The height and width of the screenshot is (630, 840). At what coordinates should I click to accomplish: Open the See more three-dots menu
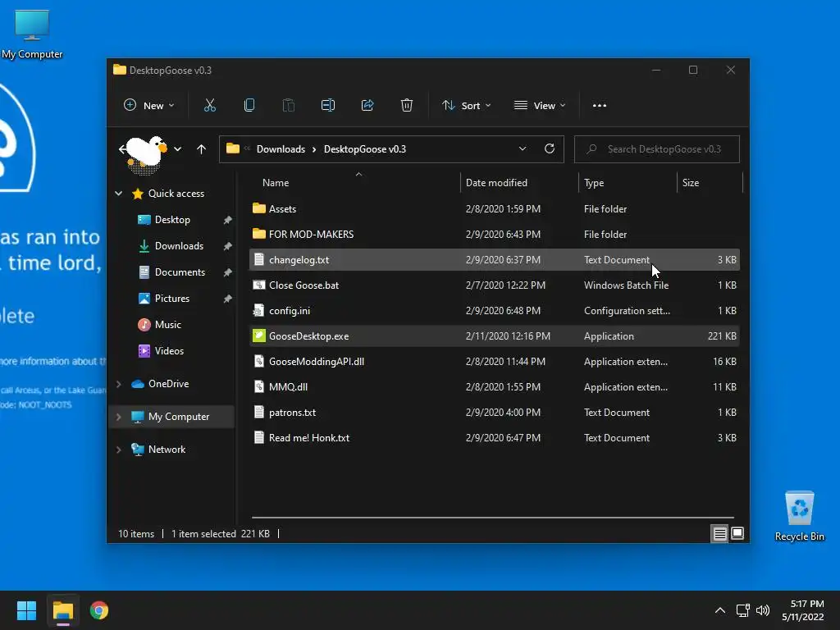pyautogui.click(x=600, y=106)
